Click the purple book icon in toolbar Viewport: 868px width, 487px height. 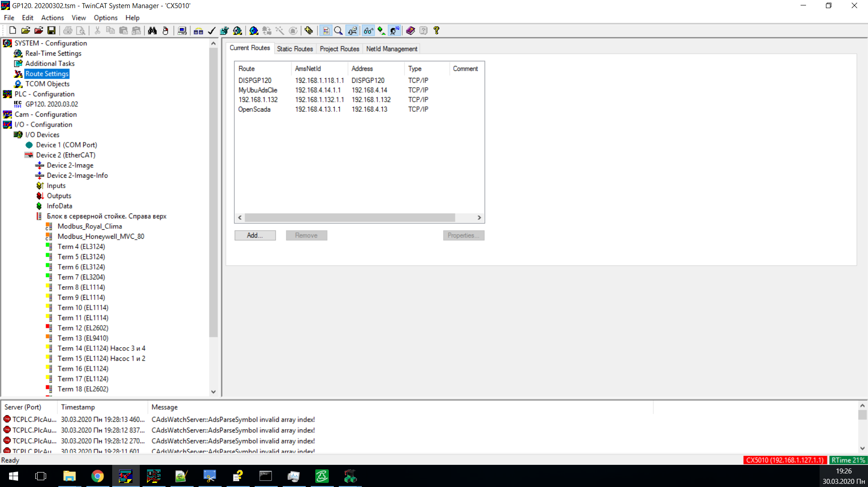410,31
